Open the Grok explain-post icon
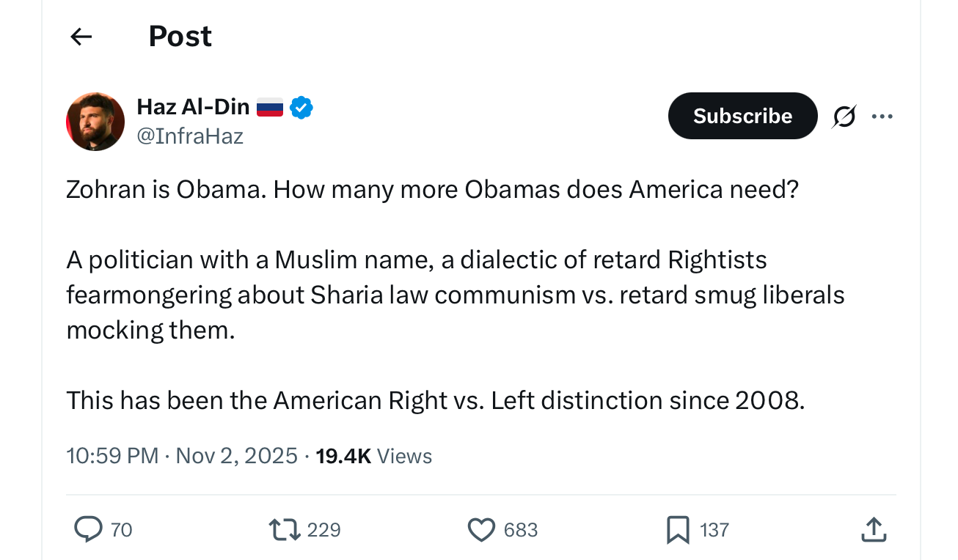958x560 pixels. point(844,117)
